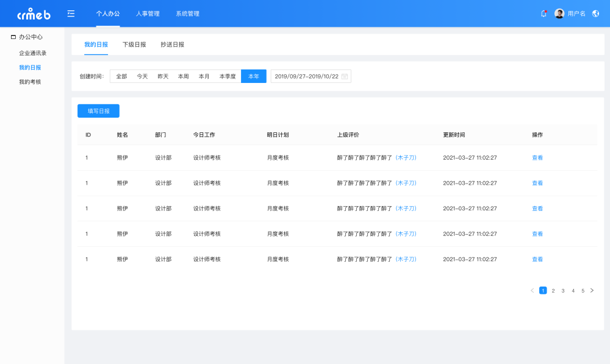Open 企业通讯录 in the sidebar

click(x=33, y=53)
